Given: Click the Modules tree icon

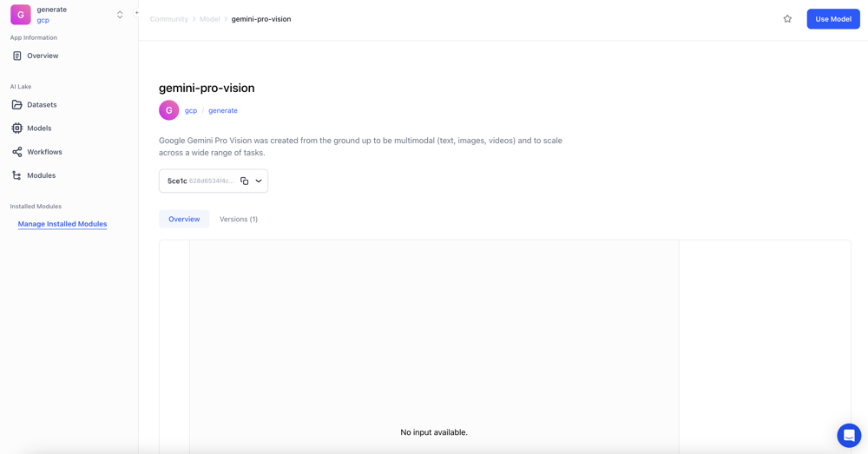Looking at the screenshot, I should [17, 175].
